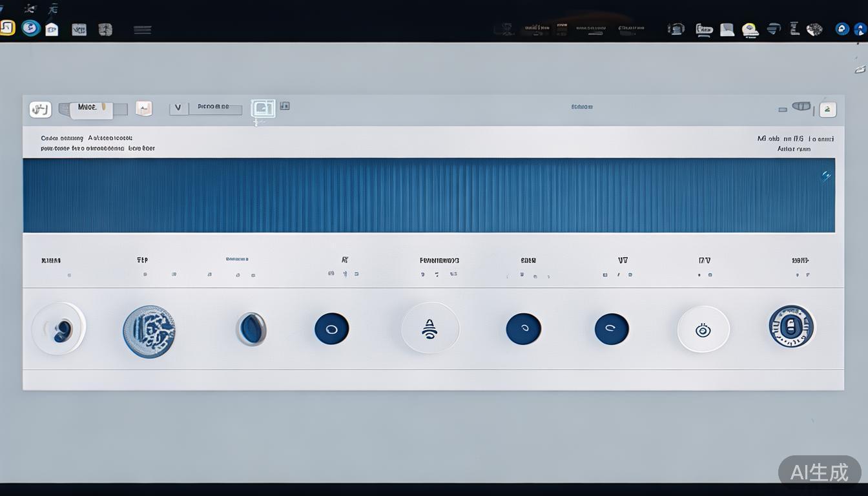Toggle the dark blue circle right of bell button
The width and height of the screenshot is (868, 496).
(x=523, y=329)
